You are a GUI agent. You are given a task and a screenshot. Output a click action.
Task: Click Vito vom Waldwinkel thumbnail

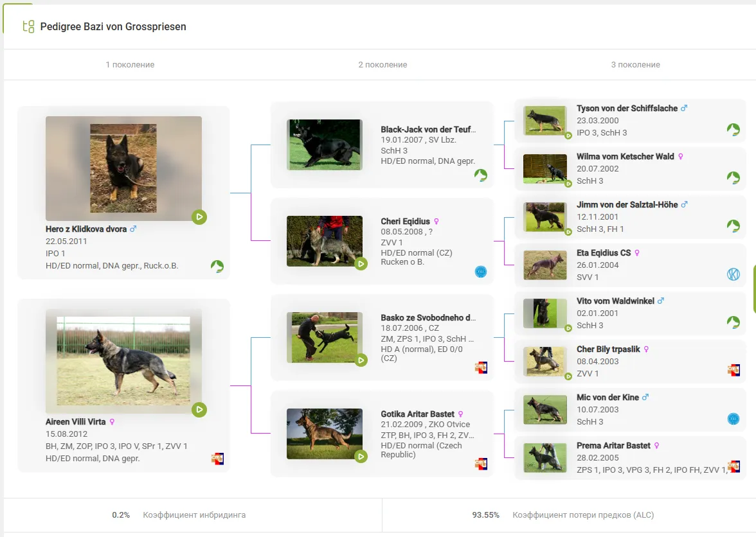(x=544, y=313)
